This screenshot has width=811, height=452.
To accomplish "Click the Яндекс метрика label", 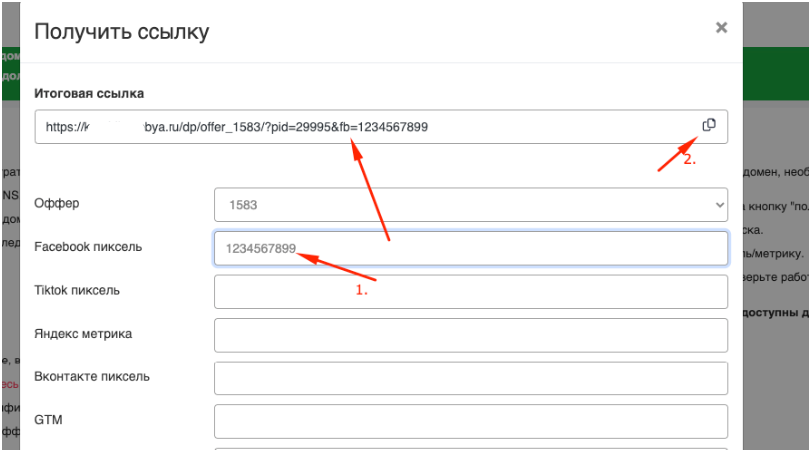I will click(83, 334).
